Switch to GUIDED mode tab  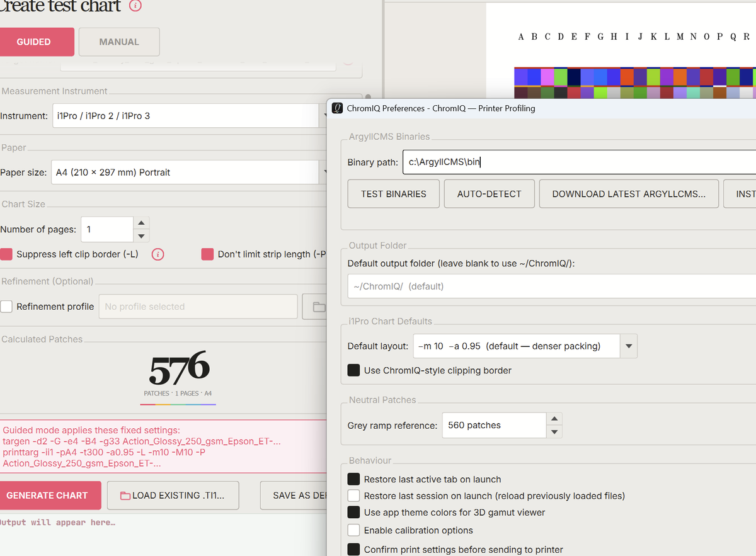tap(36, 42)
